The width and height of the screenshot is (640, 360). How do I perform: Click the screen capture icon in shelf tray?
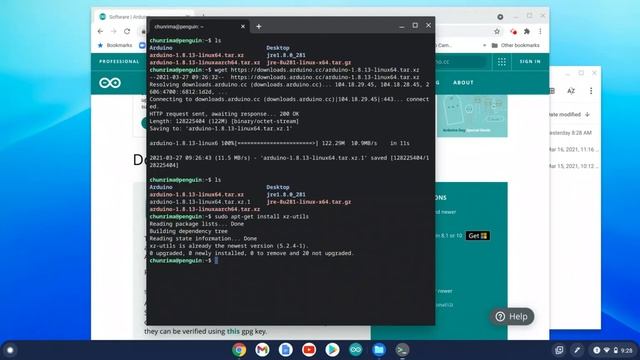pos(559,350)
